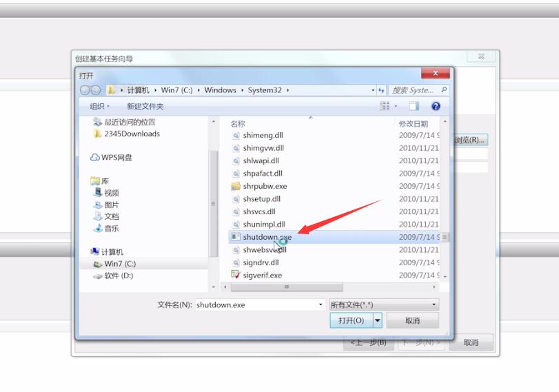
Task: Click the signdrv.dll file icon
Action: click(236, 262)
